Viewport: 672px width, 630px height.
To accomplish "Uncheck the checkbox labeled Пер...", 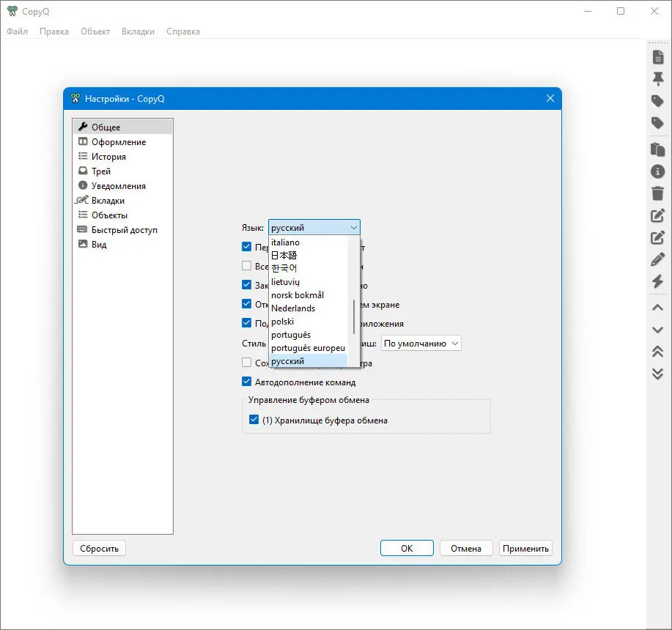I will (246, 247).
